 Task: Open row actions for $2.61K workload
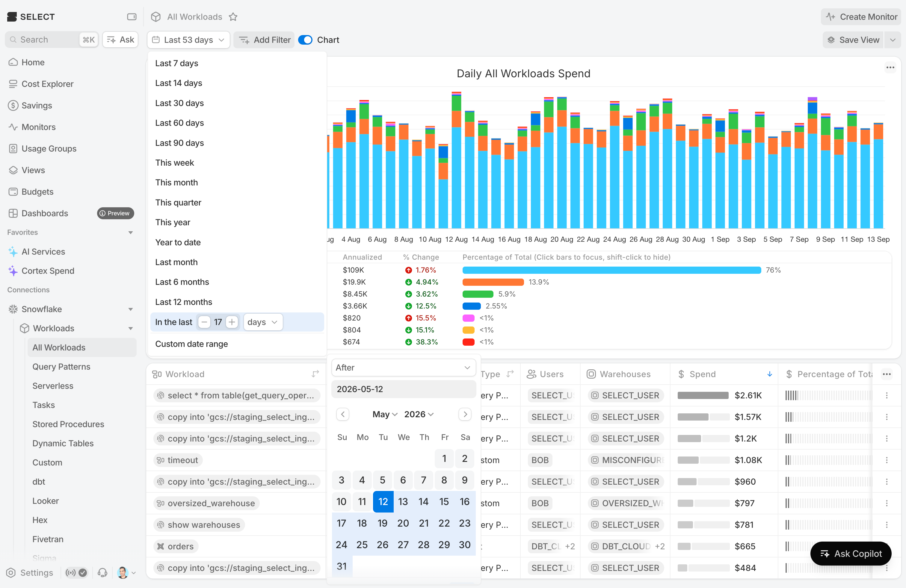887,395
